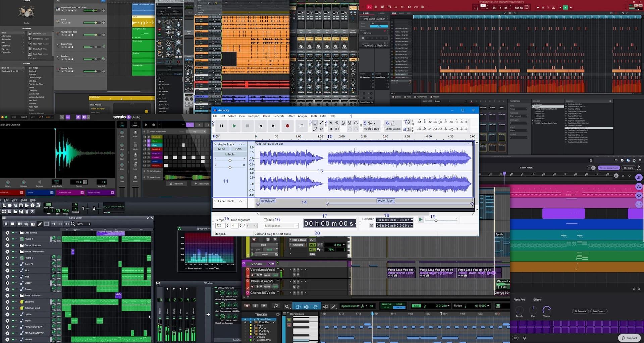Open the Generate menu

[x=278, y=116]
